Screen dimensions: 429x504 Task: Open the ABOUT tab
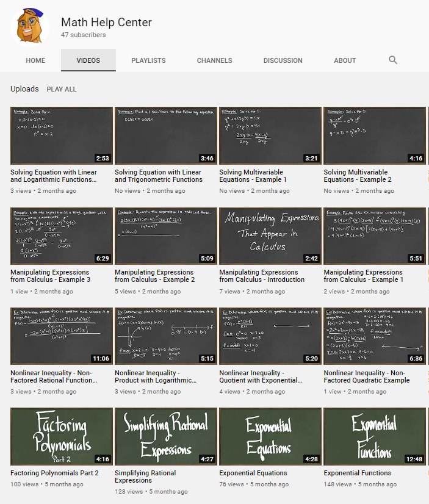click(x=345, y=60)
